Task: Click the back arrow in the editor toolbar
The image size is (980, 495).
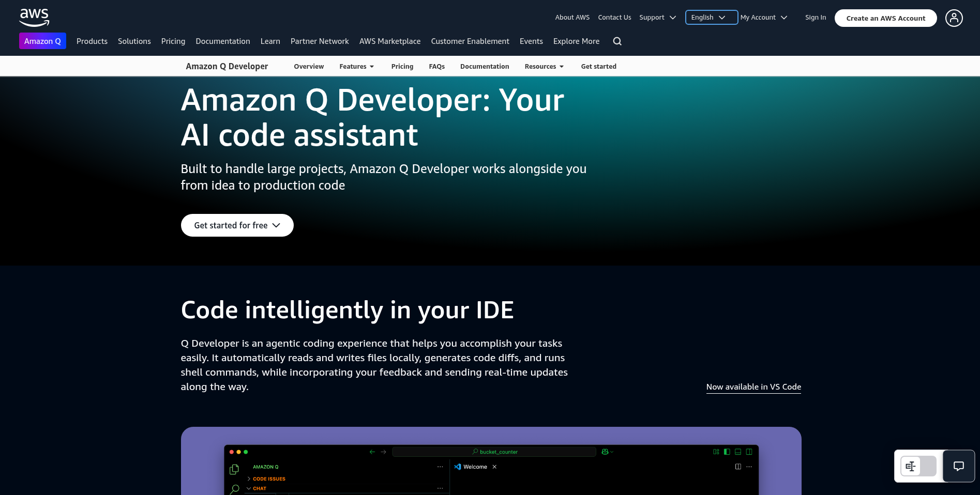Action: (x=372, y=452)
